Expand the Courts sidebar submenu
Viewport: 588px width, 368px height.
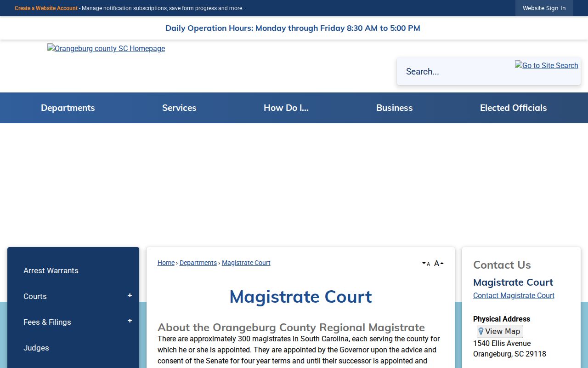(130, 296)
